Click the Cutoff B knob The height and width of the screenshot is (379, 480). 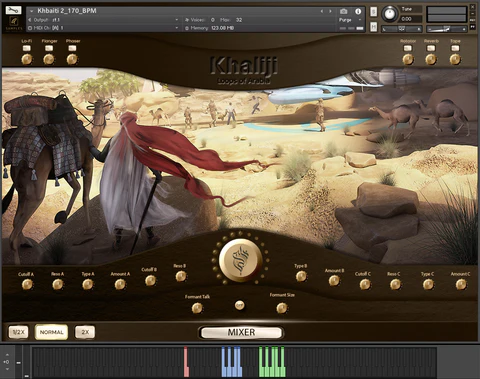pos(150,281)
